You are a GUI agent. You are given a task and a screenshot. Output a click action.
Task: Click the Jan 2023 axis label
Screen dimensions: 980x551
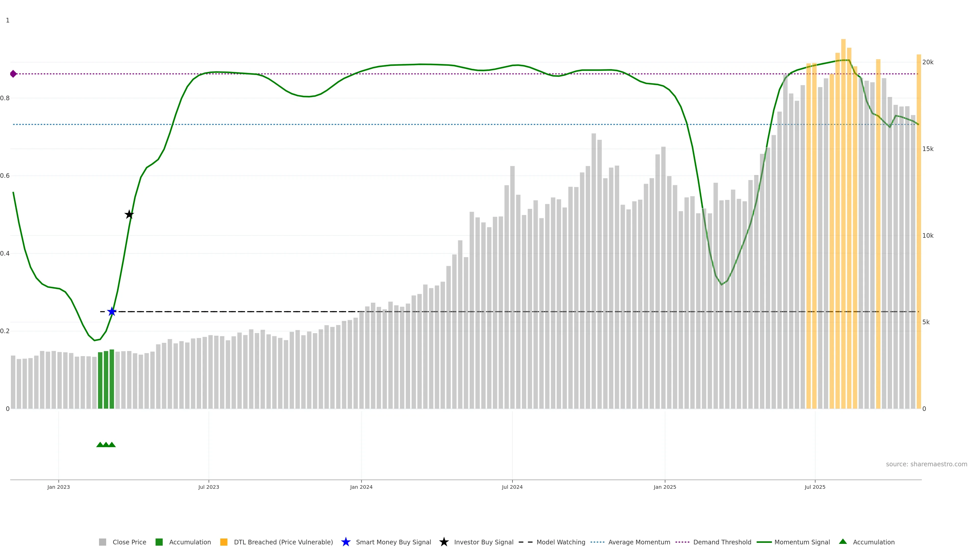coord(59,487)
